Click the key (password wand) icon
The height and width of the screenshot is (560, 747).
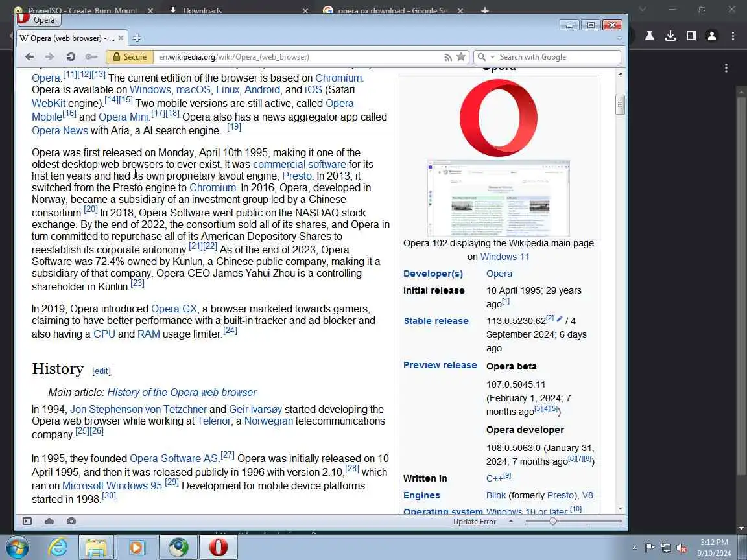[91, 56]
